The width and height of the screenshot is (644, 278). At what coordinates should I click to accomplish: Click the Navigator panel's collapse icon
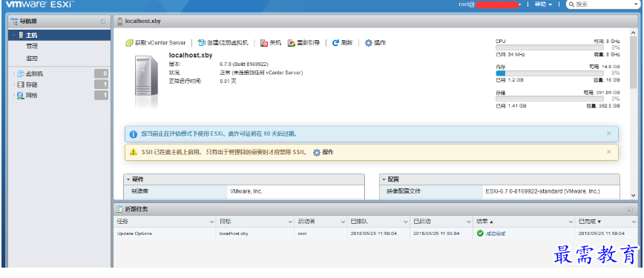pyautogui.click(x=103, y=21)
